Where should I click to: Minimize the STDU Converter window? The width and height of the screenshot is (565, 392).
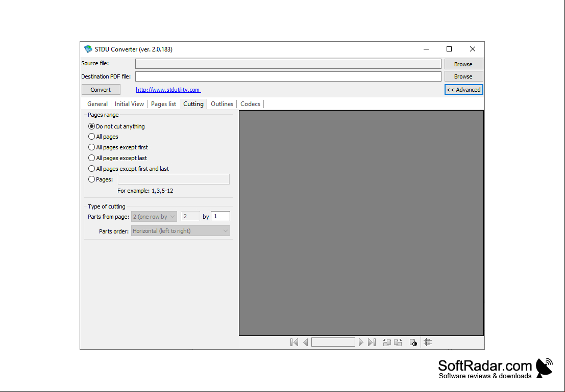[426, 49]
